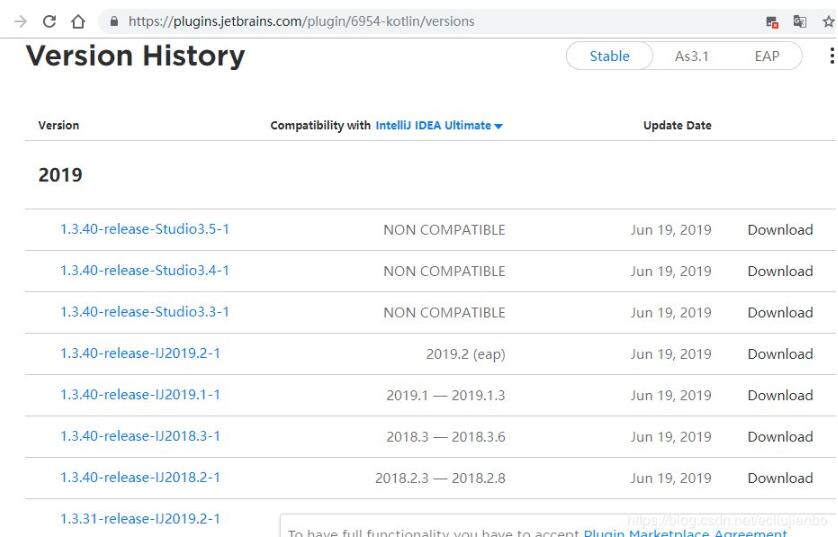Click the date in the IJ2018.2-1 row
Viewport: 838px width, 537px height.
(x=671, y=478)
